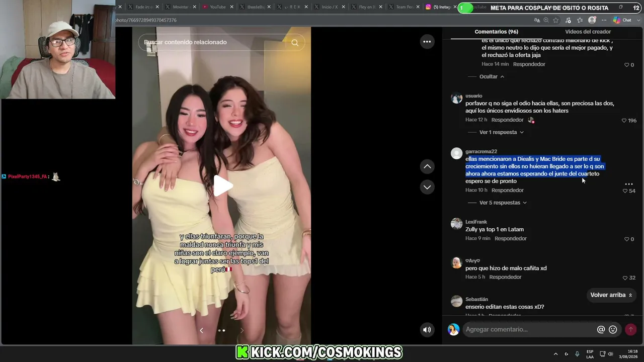
Task: Insert a mention with the @ icon
Action: 601,330
